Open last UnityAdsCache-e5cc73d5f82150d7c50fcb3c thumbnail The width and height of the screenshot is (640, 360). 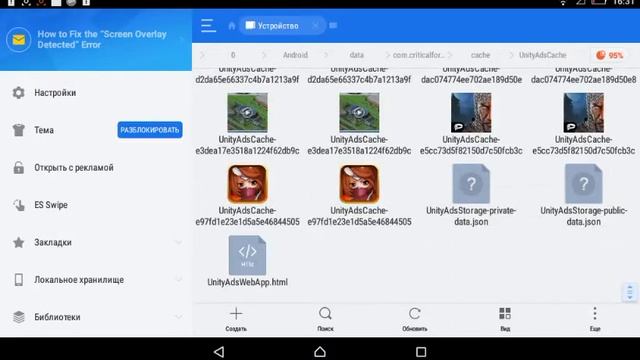584,113
